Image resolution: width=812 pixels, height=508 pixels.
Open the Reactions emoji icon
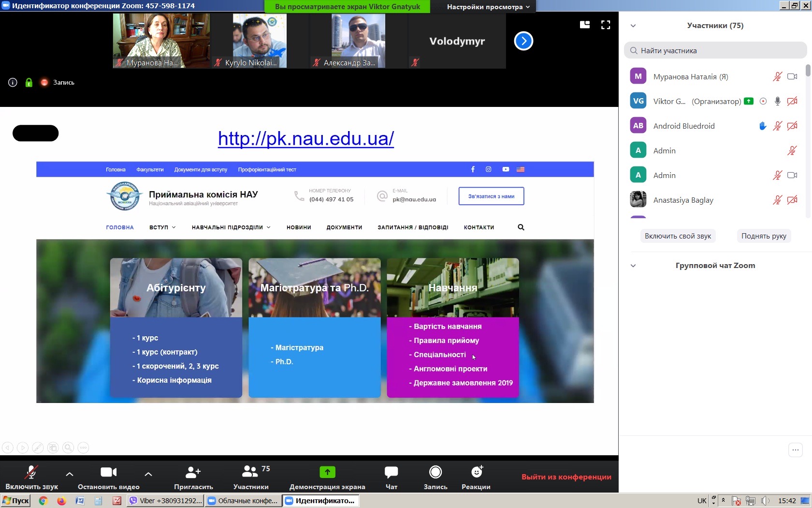[476, 472]
